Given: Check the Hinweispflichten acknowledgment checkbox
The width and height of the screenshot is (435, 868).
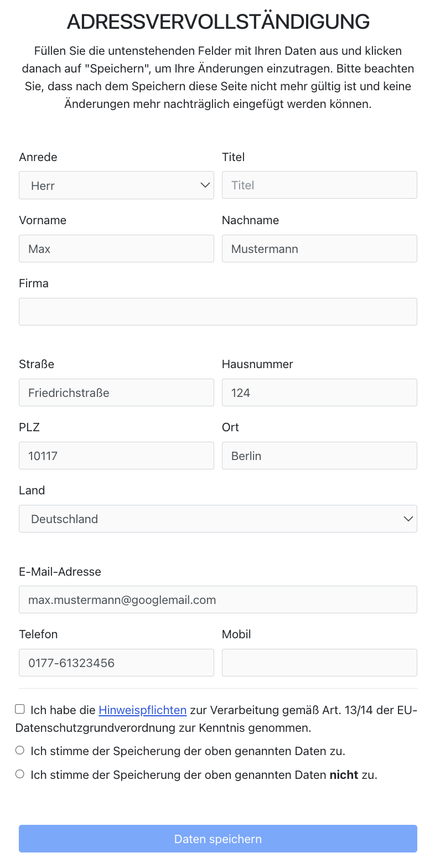Looking at the screenshot, I should pyautogui.click(x=20, y=709).
